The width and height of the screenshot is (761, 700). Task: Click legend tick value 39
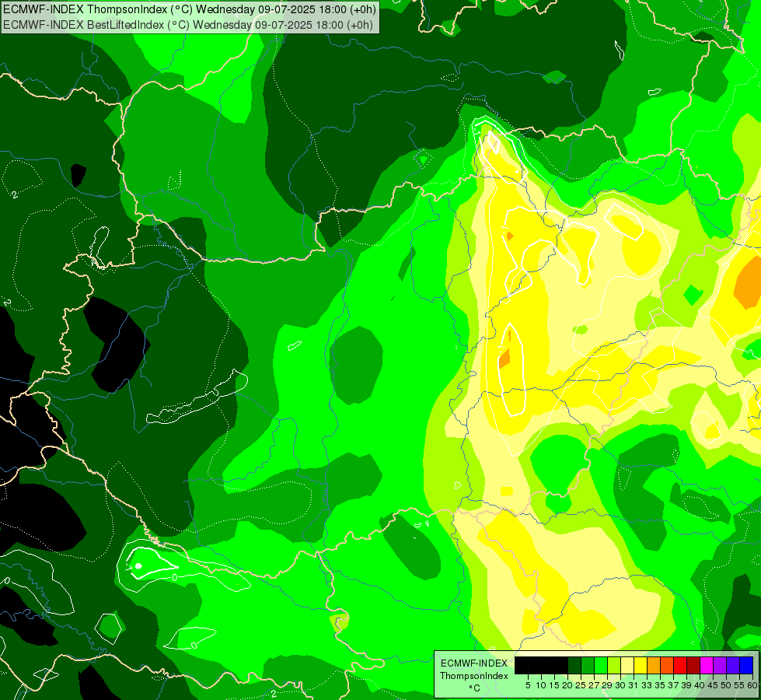click(686, 685)
